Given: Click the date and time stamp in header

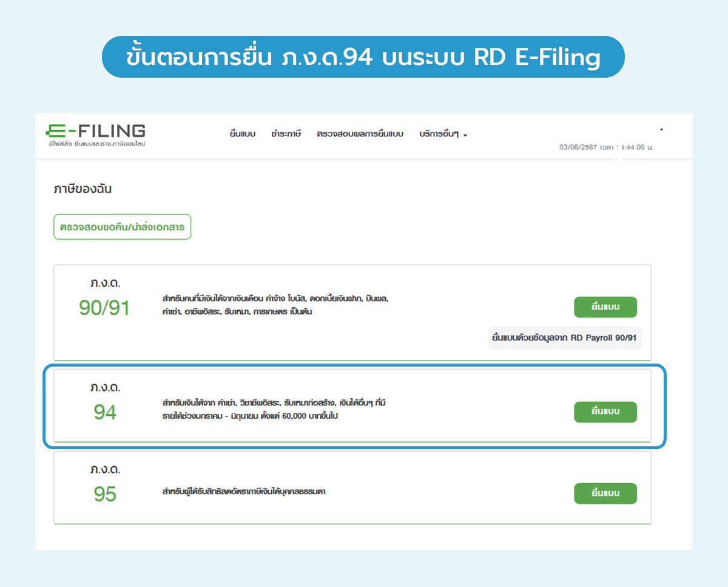Looking at the screenshot, I should [606, 148].
